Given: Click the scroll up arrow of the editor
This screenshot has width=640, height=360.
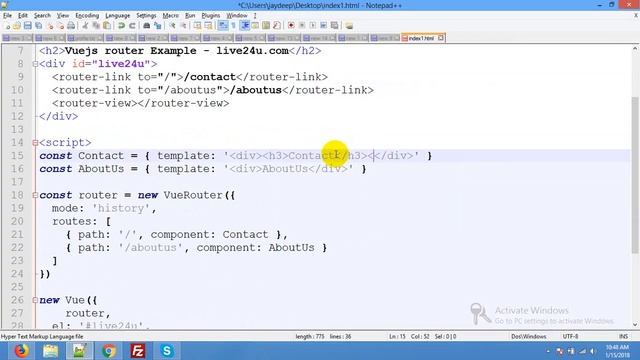Looking at the screenshot, I should point(635,49).
